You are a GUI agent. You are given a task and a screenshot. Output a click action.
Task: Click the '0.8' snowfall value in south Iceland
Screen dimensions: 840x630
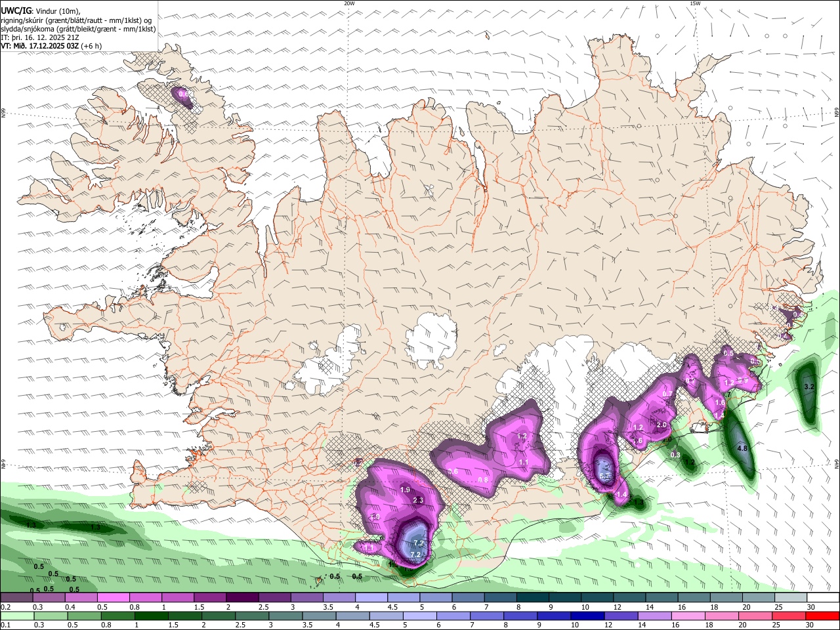483,480
